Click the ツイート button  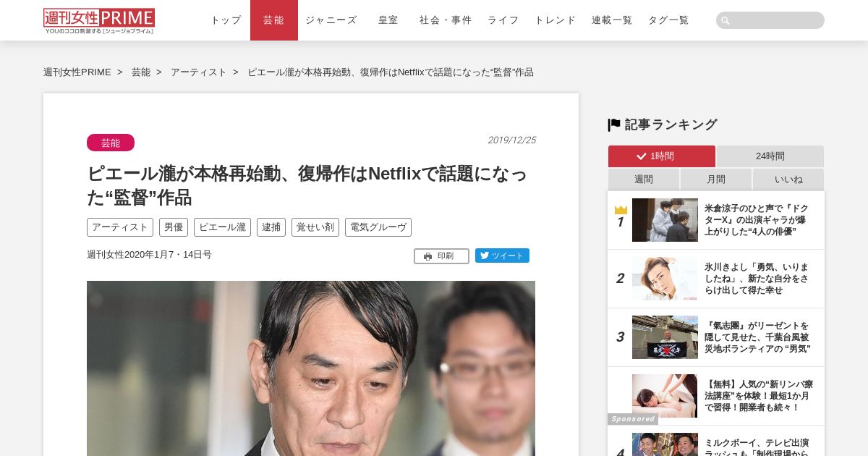pos(502,256)
